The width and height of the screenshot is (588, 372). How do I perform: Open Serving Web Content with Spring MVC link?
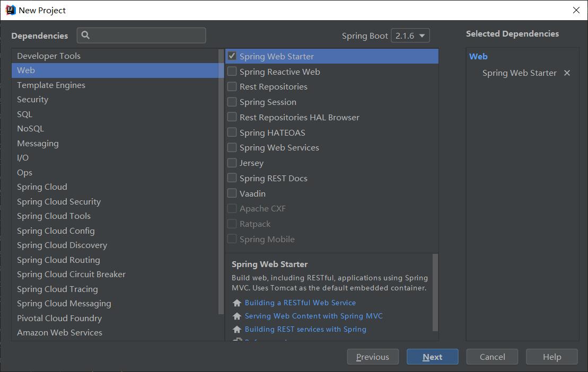pos(313,316)
